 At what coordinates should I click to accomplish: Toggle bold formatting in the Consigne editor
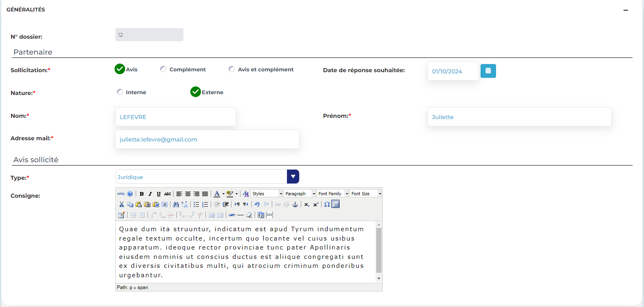[x=141, y=194]
